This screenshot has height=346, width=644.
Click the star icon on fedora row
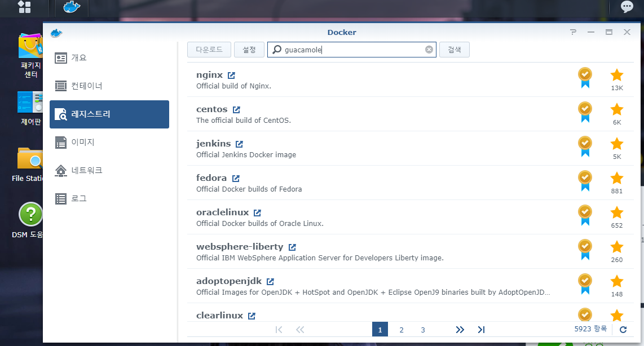point(616,178)
